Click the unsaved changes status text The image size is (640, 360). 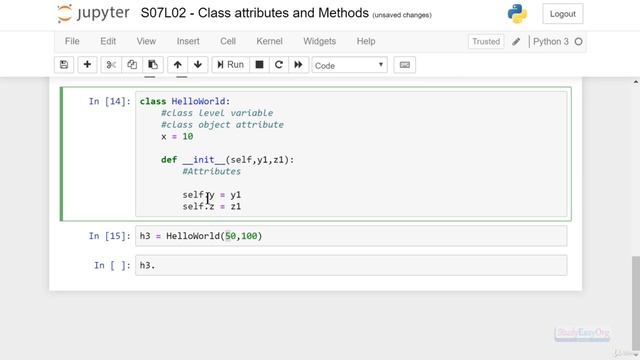pyautogui.click(x=402, y=15)
